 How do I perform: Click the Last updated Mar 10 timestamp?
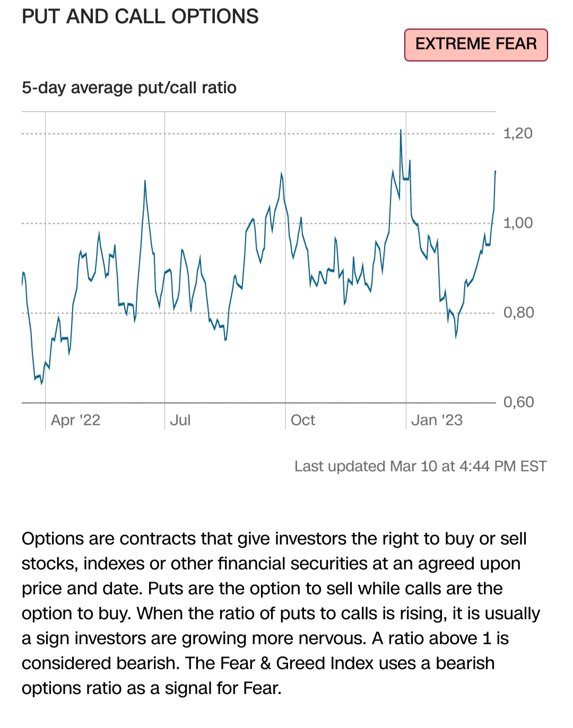pos(420,466)
